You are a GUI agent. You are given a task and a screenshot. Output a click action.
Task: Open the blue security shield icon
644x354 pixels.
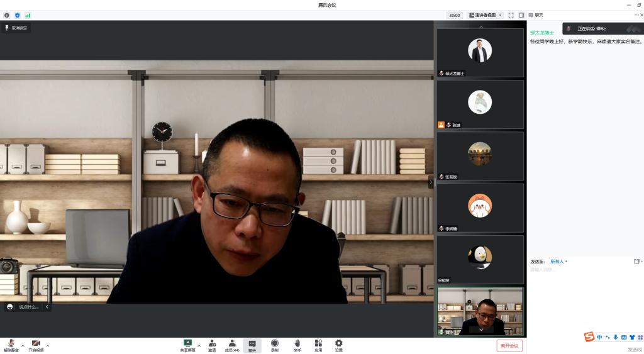(17, 15)
